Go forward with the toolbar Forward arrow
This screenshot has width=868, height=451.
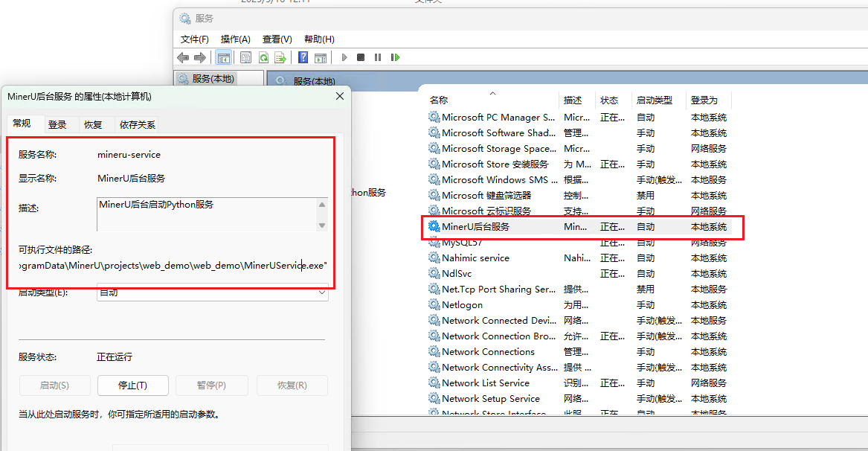(200, 57)
